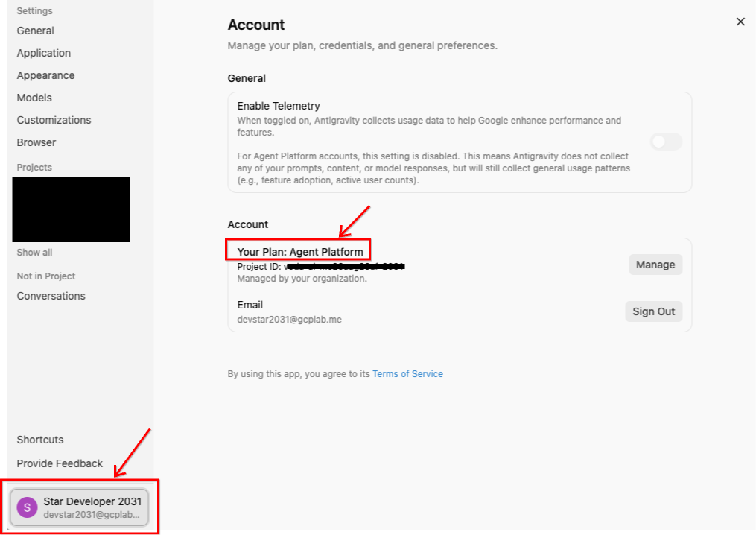Click the Manage your plan subtitle text
The image size is (756, 535).
[362, 46]
